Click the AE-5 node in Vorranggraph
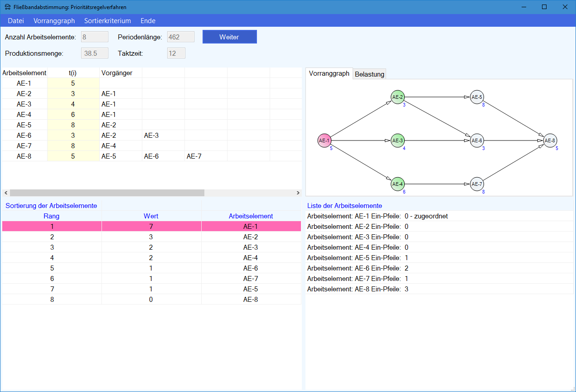 point(477,97)
